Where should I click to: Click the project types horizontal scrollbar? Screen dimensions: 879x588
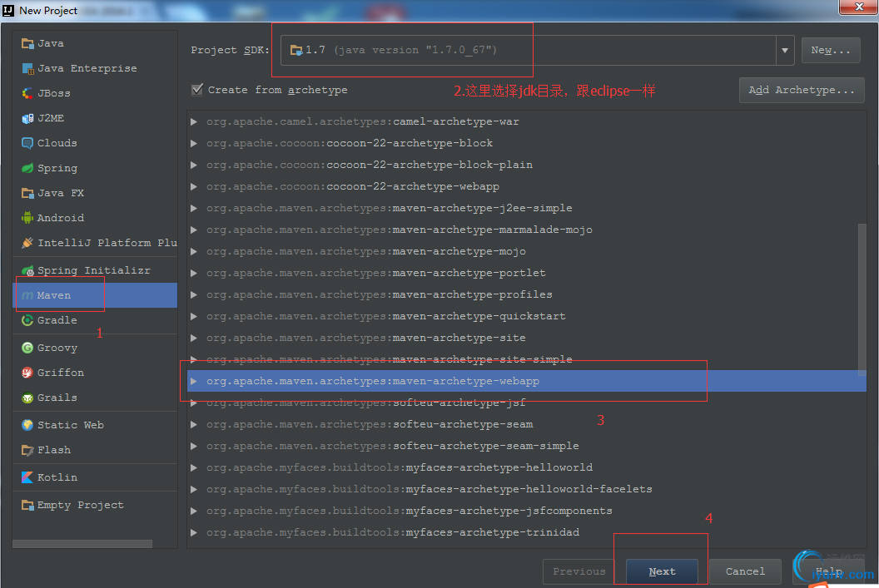coord(82,544)
